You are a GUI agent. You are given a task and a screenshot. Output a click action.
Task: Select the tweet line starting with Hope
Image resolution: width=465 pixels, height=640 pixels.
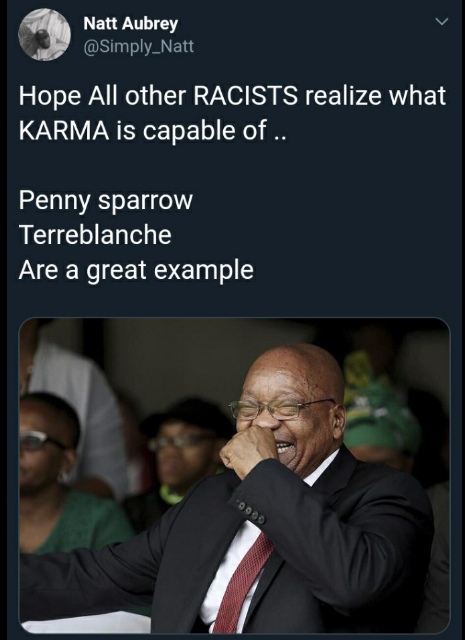pyautogui.click(x=232, y=97)
